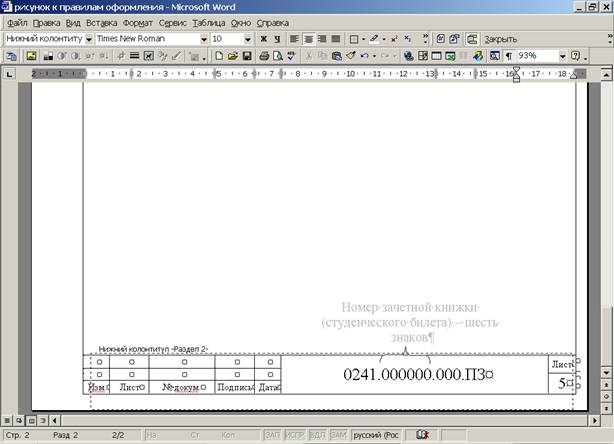Click the vertical scrollbar up arrow

pos(606,74)
